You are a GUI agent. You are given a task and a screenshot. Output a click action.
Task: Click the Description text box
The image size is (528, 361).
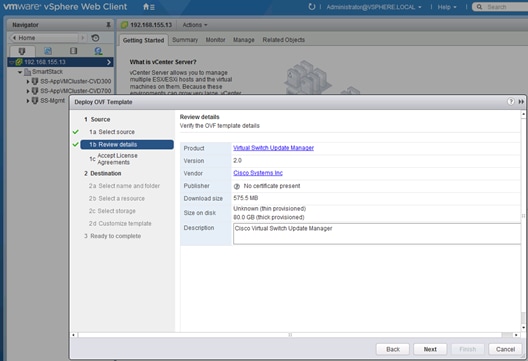pyautogui.click(x=376, y=234)
